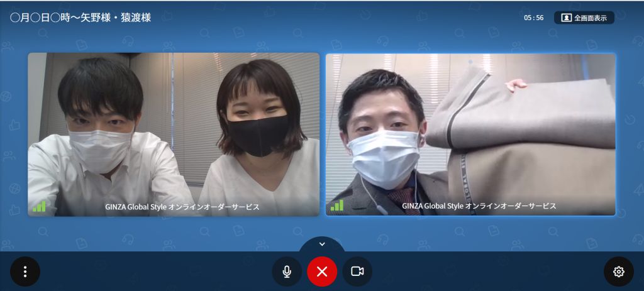The image size is (644, 291).
Task: Turn off the video camera
Action: coord(357,272)
